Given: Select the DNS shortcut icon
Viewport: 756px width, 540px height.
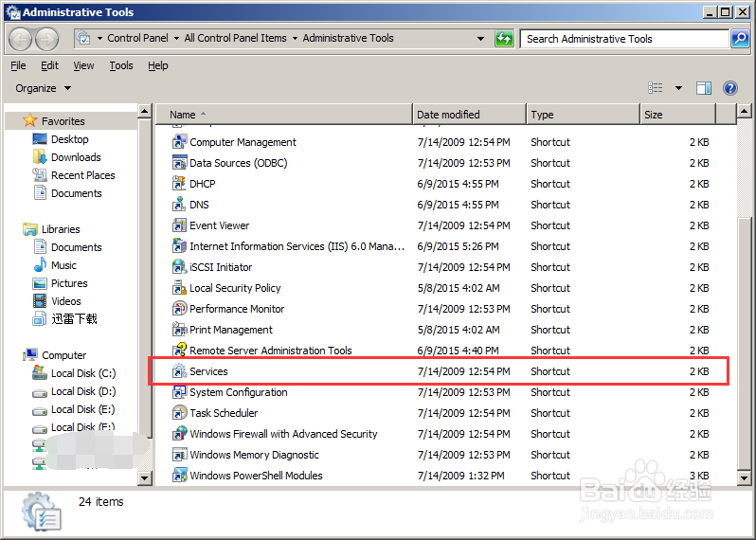Looking at the screenshot, I should [179, 204].
